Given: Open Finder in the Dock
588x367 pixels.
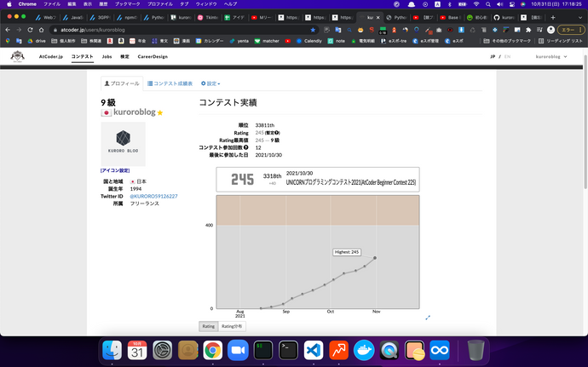Looking at the screenshot, I should 112,351.
